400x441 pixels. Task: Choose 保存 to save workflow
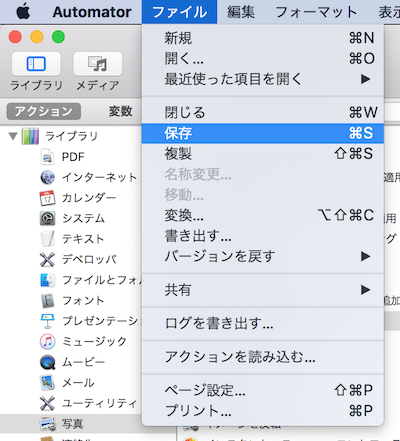(263, 133)
